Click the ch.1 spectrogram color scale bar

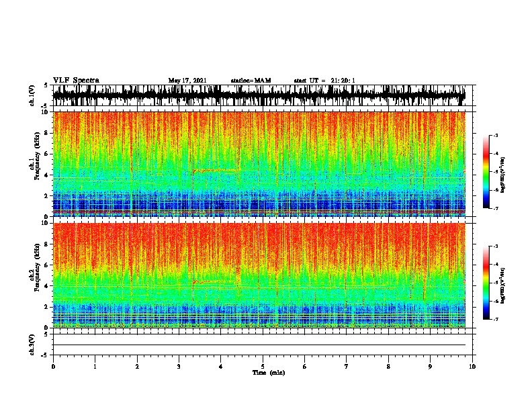coord(486,172)
